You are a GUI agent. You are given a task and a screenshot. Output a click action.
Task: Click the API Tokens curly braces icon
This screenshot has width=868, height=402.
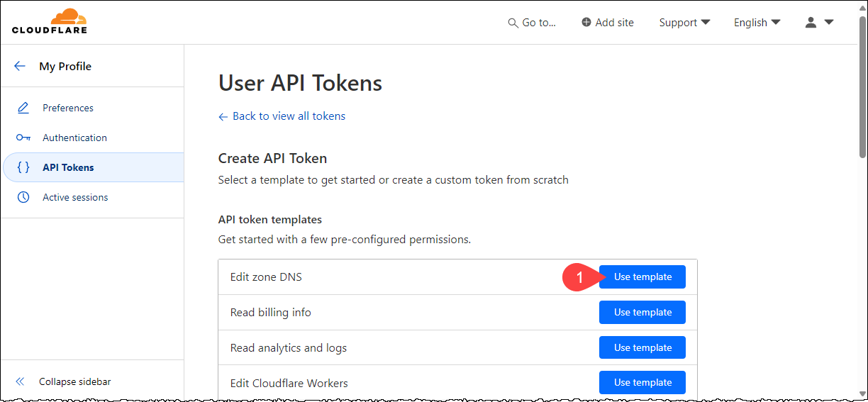[23, 167]
